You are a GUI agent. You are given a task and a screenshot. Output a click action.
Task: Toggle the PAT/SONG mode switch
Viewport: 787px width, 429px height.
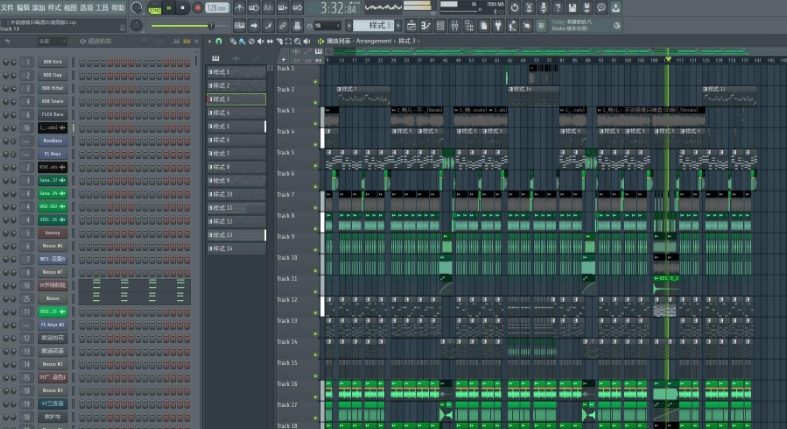click(x=155, y=8)
